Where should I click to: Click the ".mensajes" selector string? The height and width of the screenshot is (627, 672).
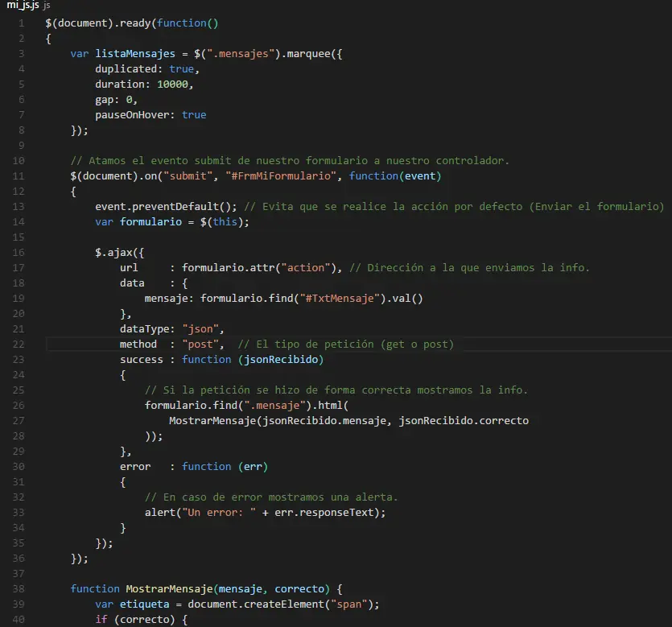tap(241, 54)
